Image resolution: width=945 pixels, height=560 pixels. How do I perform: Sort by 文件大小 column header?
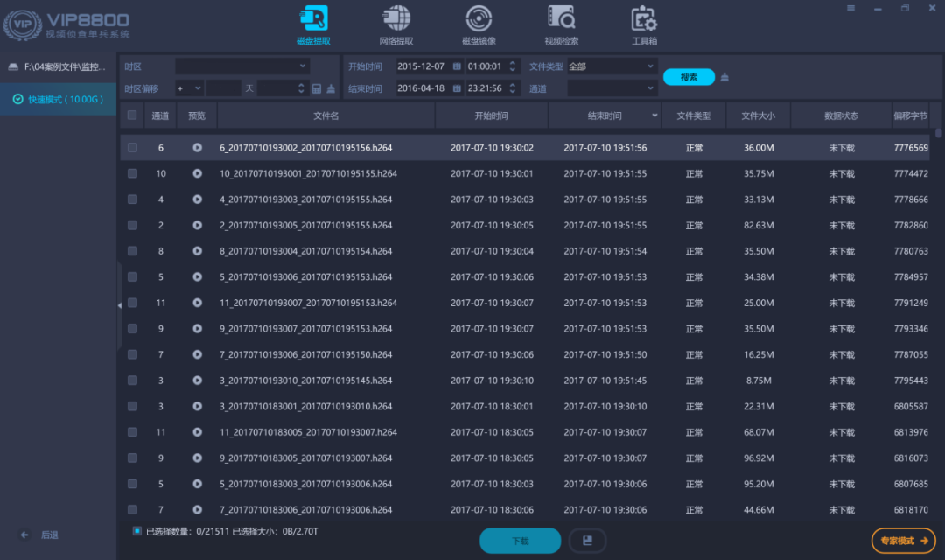(x=758, y=115)
